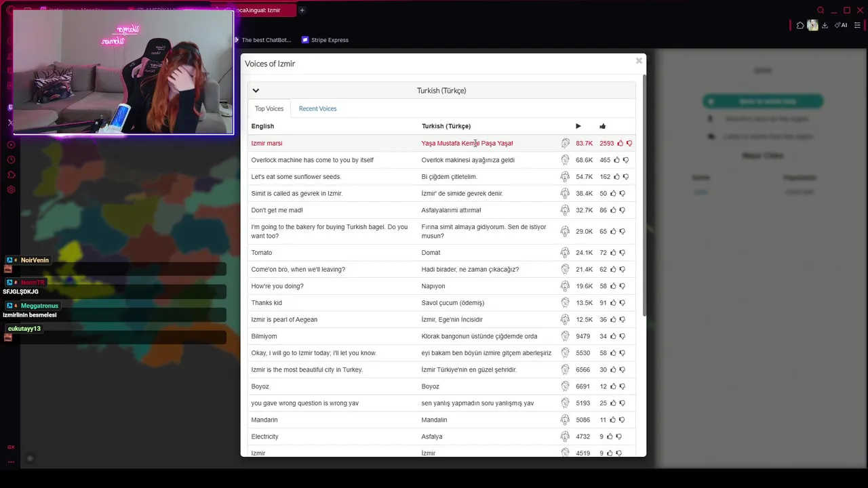Screen dimensions: 868x488
Task: Downvote the Don't get me mad voice
Action: (622, 211)
